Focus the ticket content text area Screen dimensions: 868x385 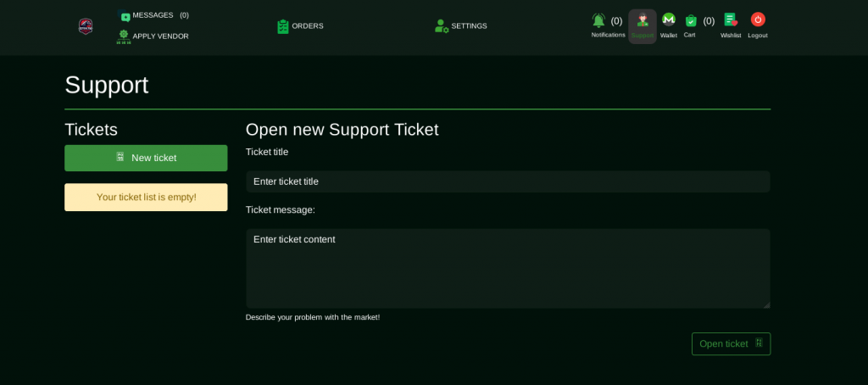508,269
